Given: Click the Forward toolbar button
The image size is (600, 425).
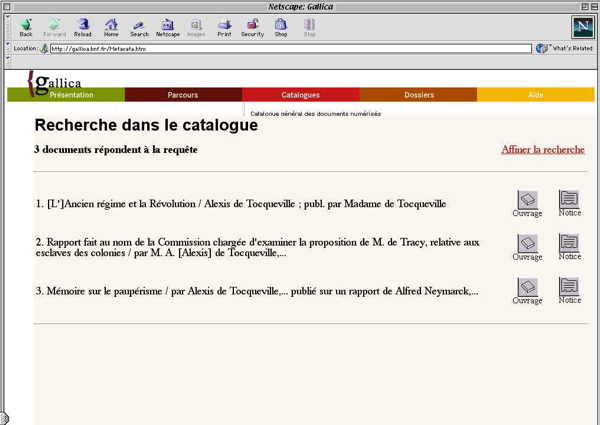Looking at the screenshot, I should click(54, 28).
